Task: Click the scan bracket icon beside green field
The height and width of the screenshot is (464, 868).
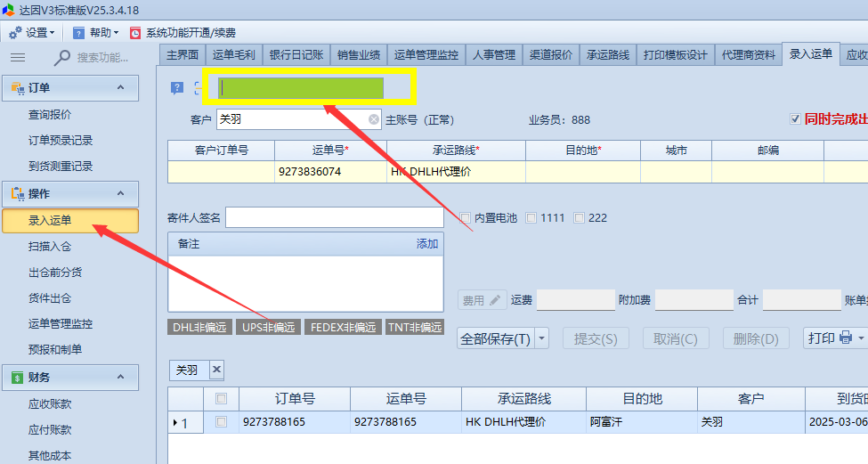Action: (x=199, y=88)
